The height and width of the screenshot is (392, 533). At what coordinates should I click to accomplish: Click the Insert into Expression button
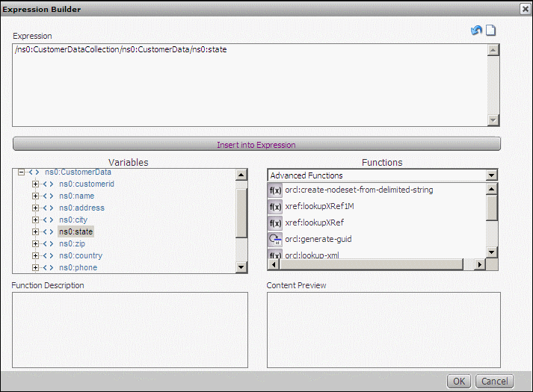tap(256, 144)
